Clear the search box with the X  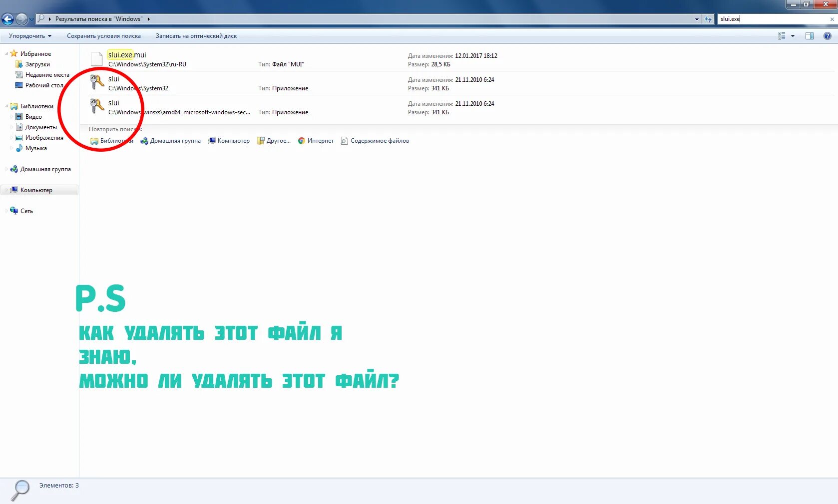click(x=832, y=19)
